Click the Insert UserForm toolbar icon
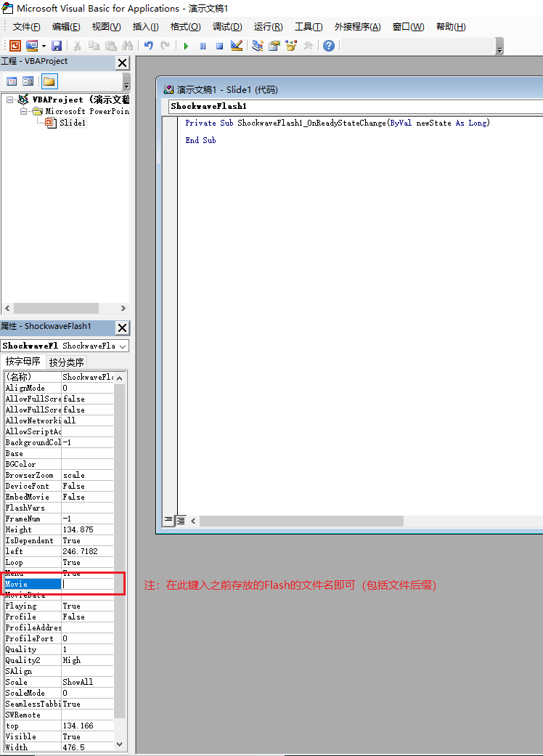Screen dimensions: 543x756 pyautogui.click(x=32, y=46)
